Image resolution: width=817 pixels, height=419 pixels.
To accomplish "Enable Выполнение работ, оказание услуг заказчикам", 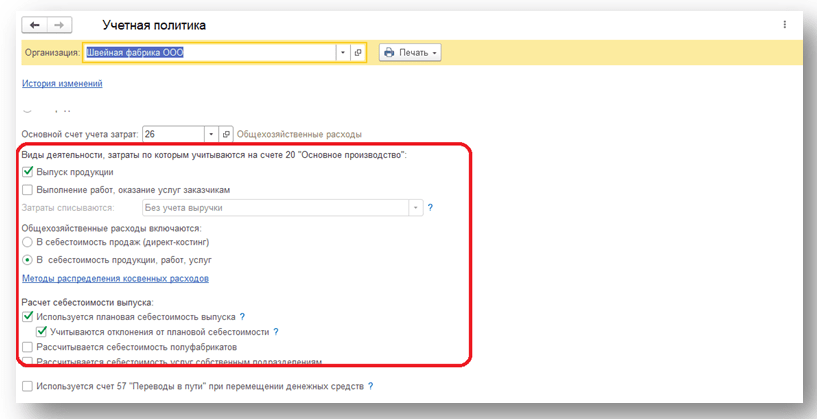I will (27, 189).
